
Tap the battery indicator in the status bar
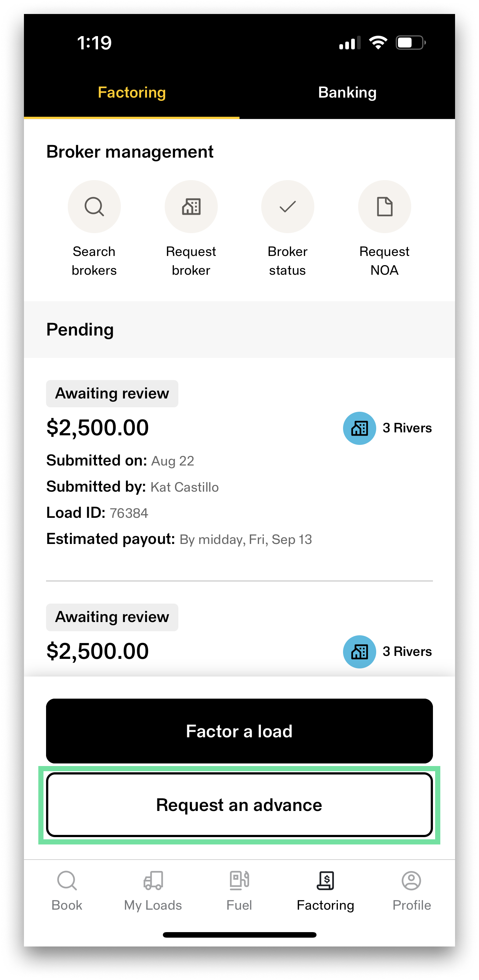[411, 43]
